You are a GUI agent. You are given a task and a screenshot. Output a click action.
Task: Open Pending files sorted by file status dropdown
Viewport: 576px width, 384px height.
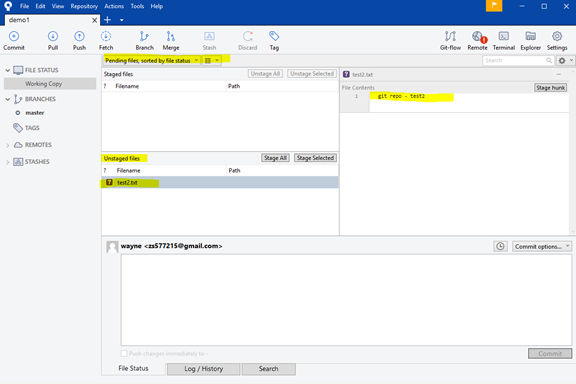click(151, 60)
